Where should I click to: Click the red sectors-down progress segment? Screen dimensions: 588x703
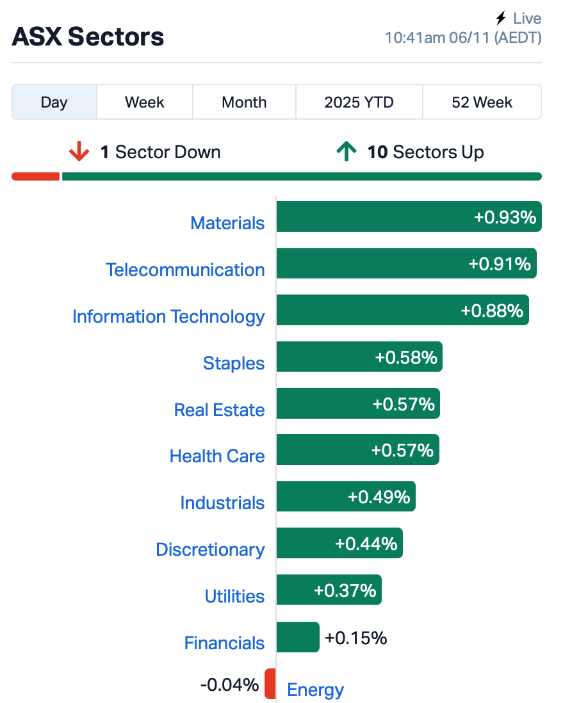coord(36,177)
